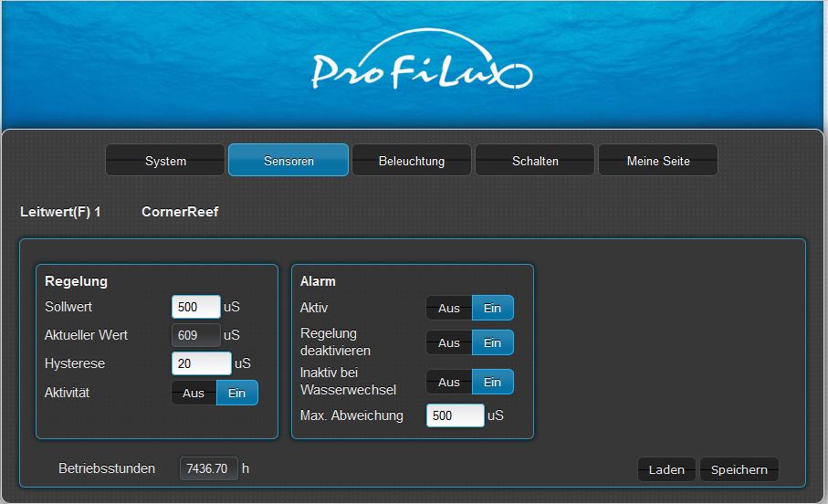The width and height of the screenshot is (828, 504).
Task: Open the Beleuchtung tab
Action: pyautogui.click(x=412, y=161)
